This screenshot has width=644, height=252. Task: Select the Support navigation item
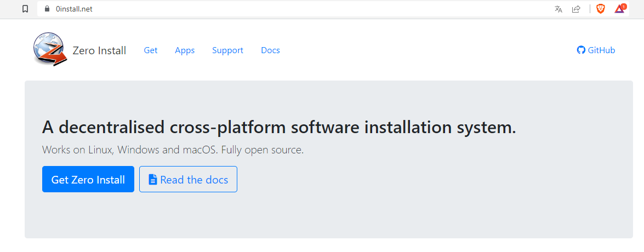click(x=227, y=50)
